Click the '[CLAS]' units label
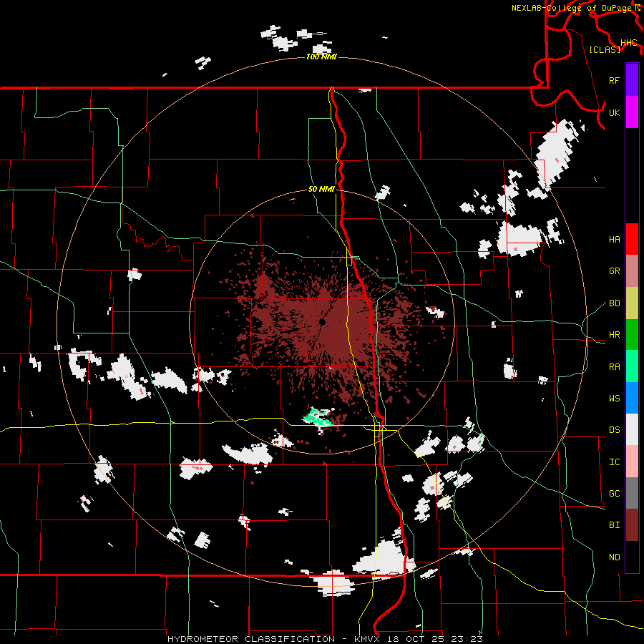This screenshot has width=644, height=644. (605, 49)
